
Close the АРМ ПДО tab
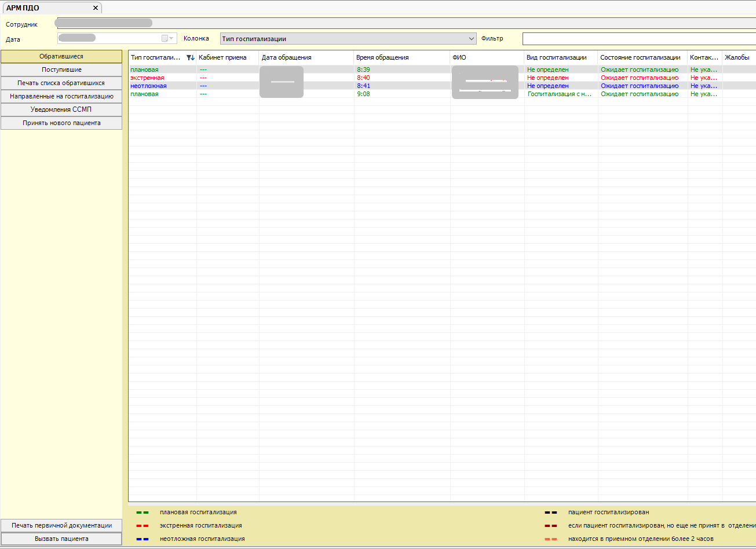pos(96,8)
